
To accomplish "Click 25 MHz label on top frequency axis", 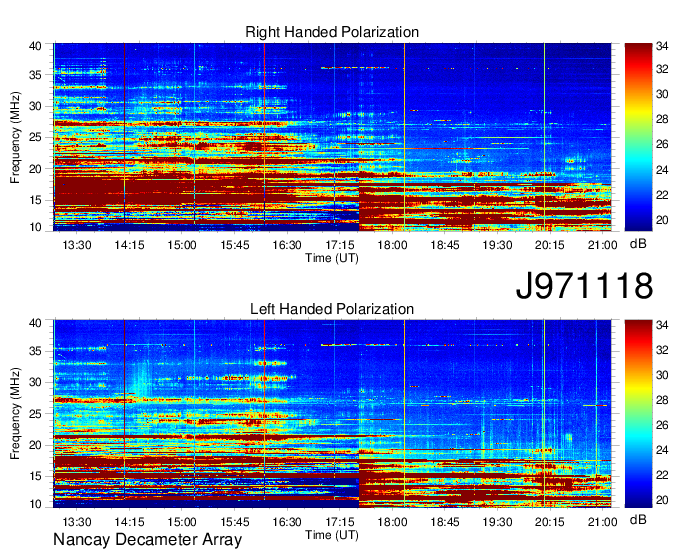I will [x=36, y=137].
